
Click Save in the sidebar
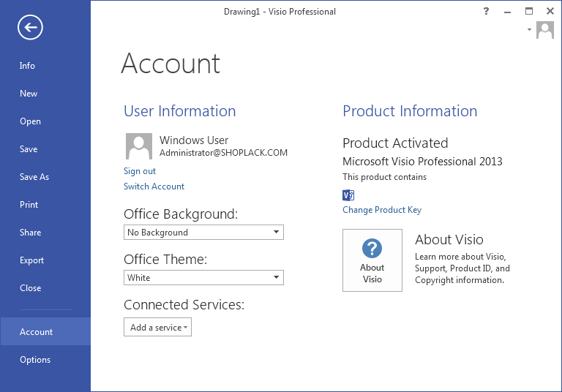pos(29,149)
